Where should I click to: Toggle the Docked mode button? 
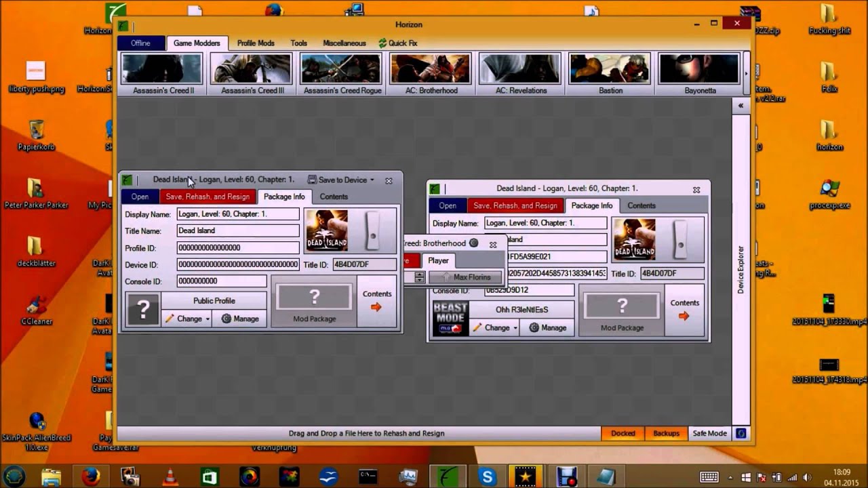(623, 433)
